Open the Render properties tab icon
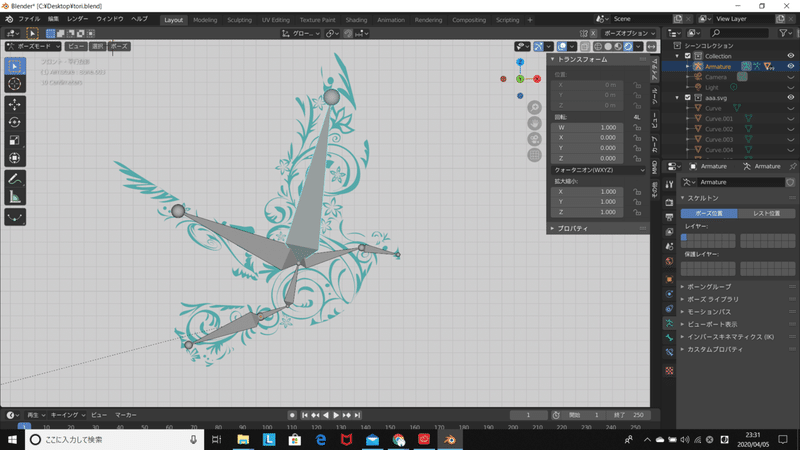The width and height of the screenshot is (800, 450). (669, 203)
